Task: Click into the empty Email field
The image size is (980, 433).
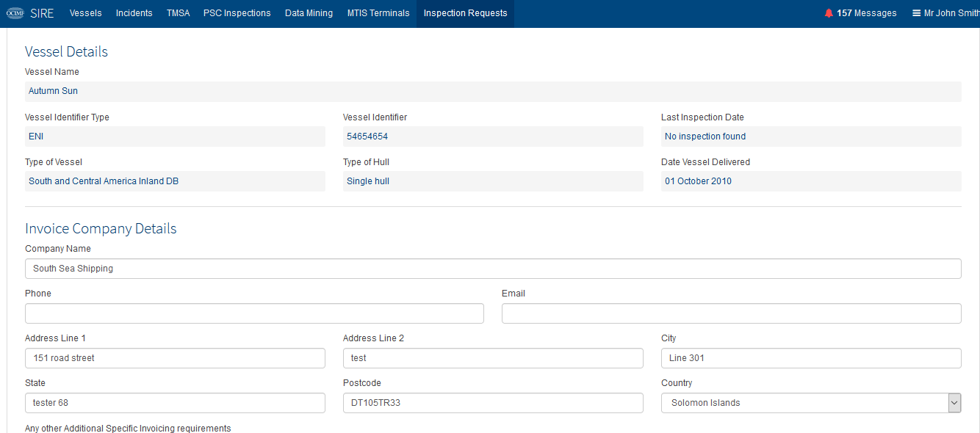Action: coord(732,313)
